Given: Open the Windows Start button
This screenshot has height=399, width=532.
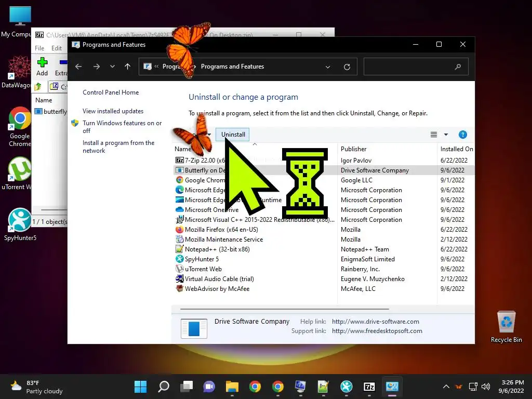Looking at the screenshot, I should coord(140,387).
